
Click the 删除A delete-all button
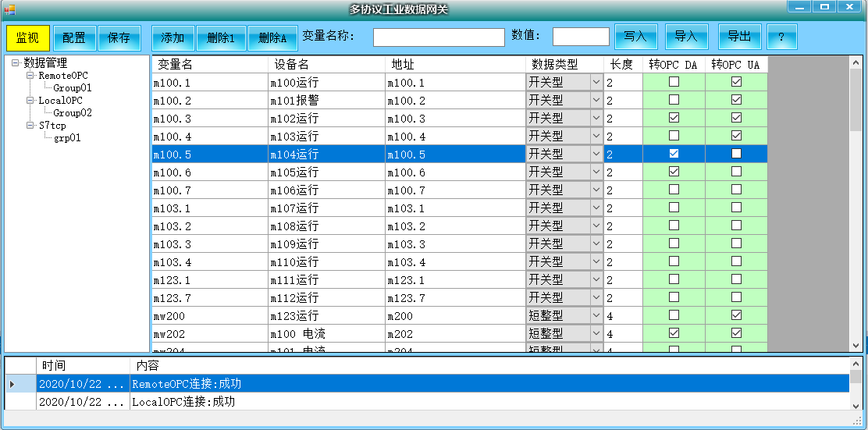point(272,37)
